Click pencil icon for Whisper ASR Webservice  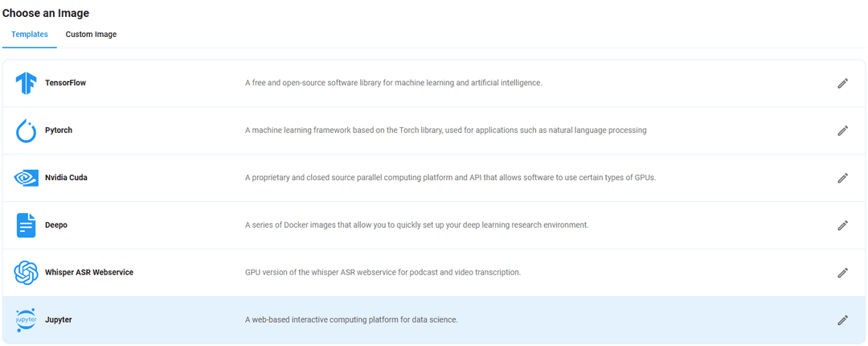pos(842,273)
